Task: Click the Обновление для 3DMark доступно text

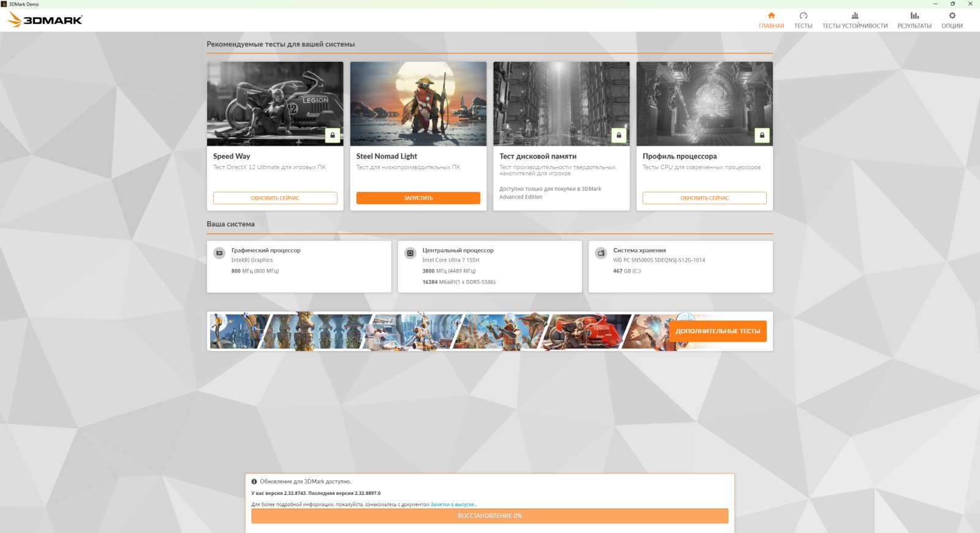Action: tap(306, 482)
